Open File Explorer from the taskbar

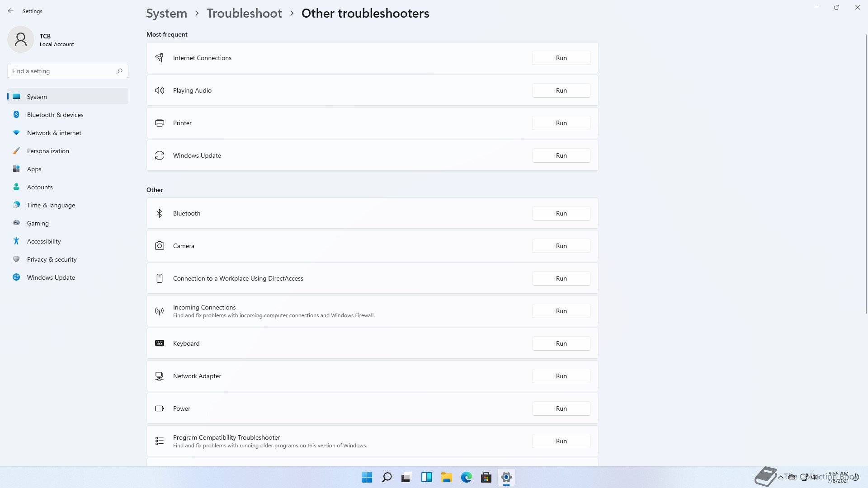tap(446, 477)
